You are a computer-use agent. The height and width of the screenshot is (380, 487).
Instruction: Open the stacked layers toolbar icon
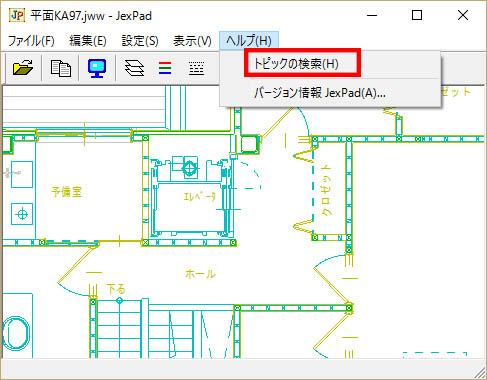click(x=134, y=68)
